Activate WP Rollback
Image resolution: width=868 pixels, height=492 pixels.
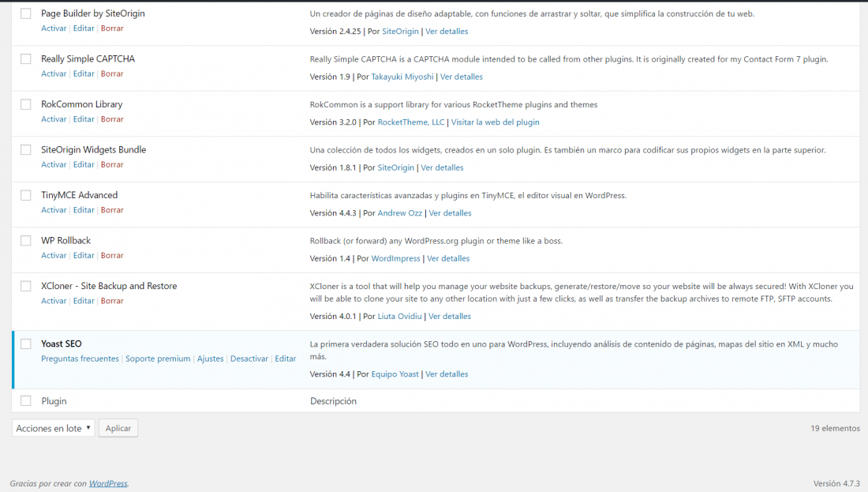click(x=54, y=255)
